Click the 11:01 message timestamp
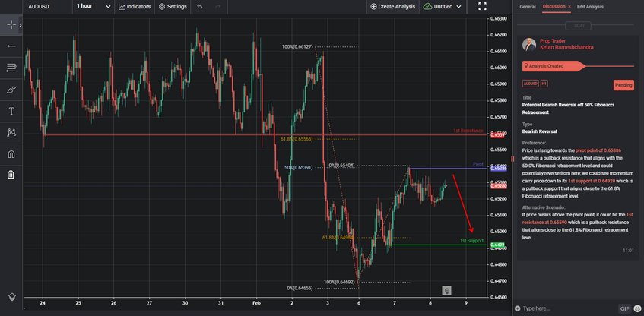This screenshot has height=316, width=644. coord(628,250)
